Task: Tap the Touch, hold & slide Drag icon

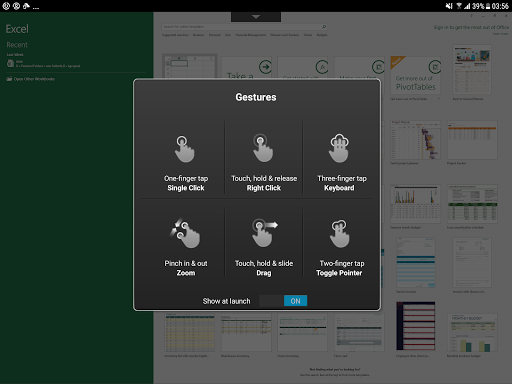Action: click(x=265, y=233)
